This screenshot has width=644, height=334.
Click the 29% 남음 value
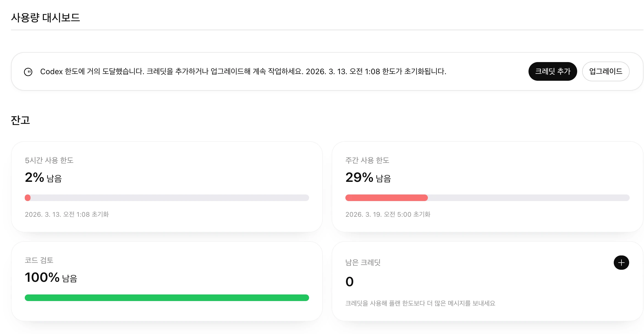[368, 178]
